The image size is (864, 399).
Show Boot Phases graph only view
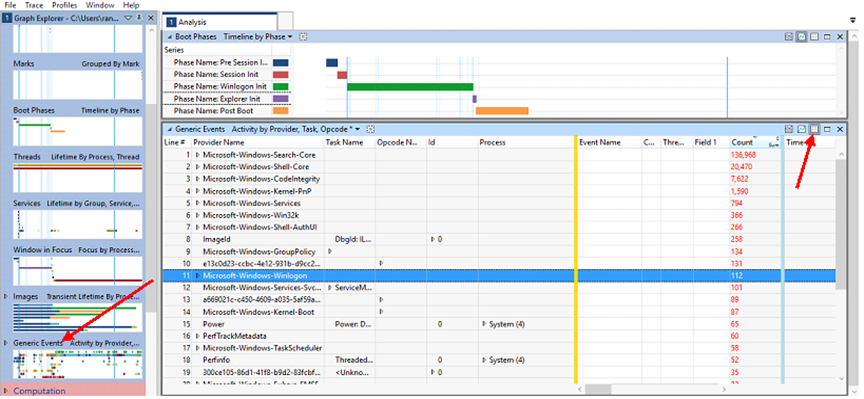(801, 37)
